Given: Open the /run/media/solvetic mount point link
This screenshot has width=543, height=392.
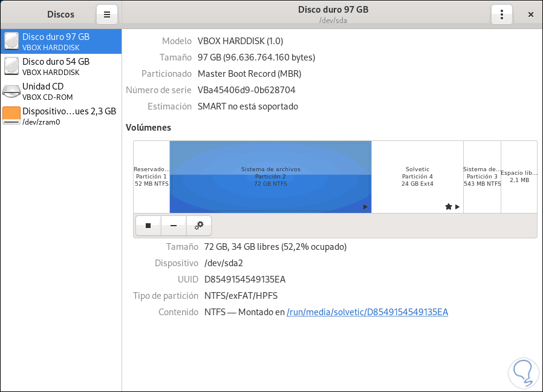Looking at the screenshot, I should click(x=367, y=312).
